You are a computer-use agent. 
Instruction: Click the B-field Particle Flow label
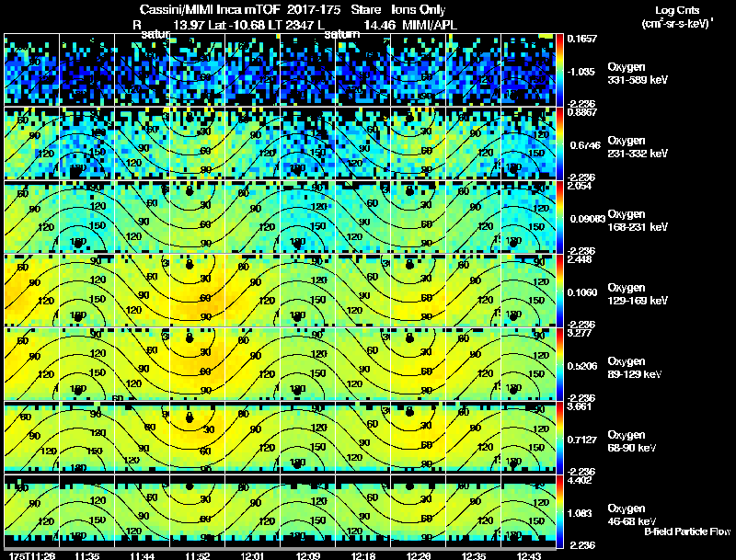point(687,531)
